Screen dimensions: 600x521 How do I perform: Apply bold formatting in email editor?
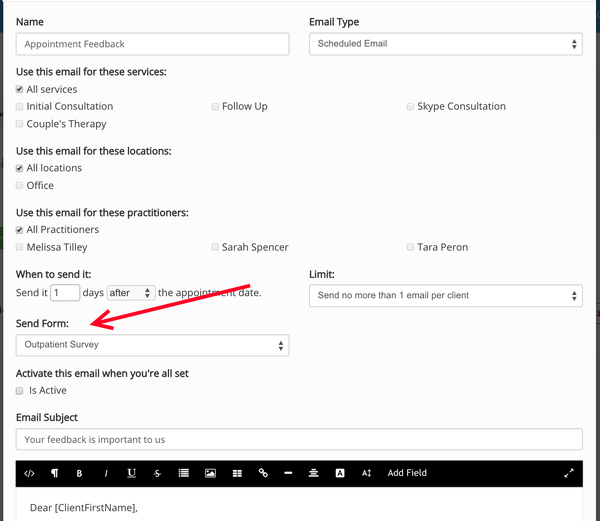tap(79, 473)
